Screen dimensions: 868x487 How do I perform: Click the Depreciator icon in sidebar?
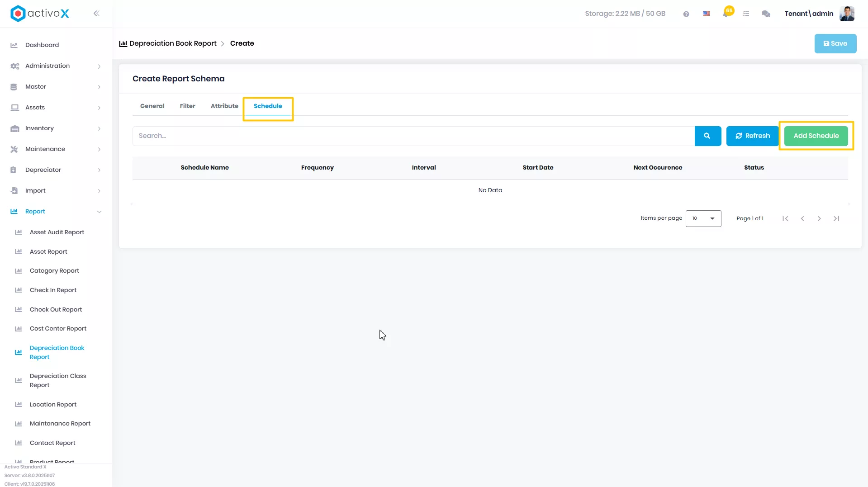coord(13,170)
